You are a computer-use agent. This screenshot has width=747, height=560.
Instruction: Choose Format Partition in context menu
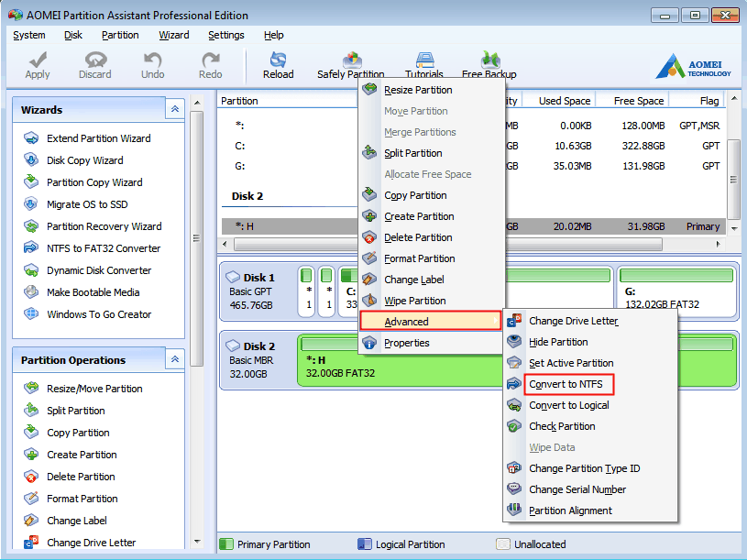pos(432,258)
